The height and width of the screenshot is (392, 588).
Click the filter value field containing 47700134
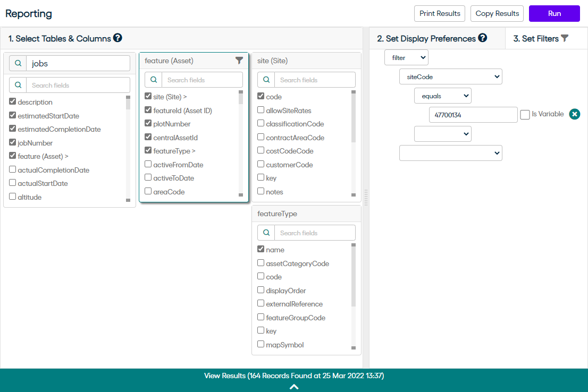click(x=473, y=115)
